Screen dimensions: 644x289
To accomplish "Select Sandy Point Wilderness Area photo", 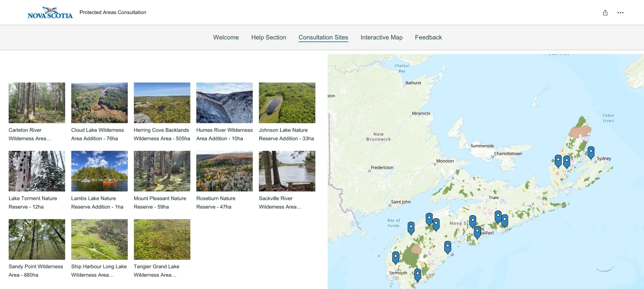I will (x=37, y=239).
